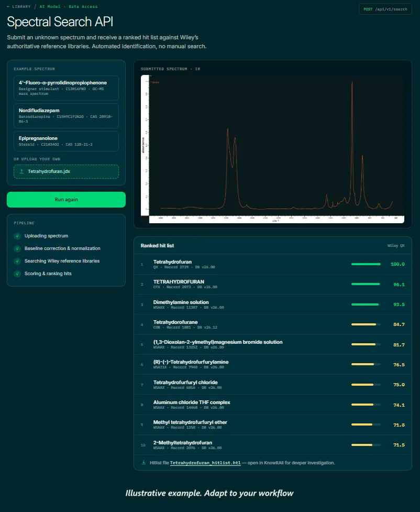
Task: Go to the AI Model breadcrumb
Action: tap(50, 6)
